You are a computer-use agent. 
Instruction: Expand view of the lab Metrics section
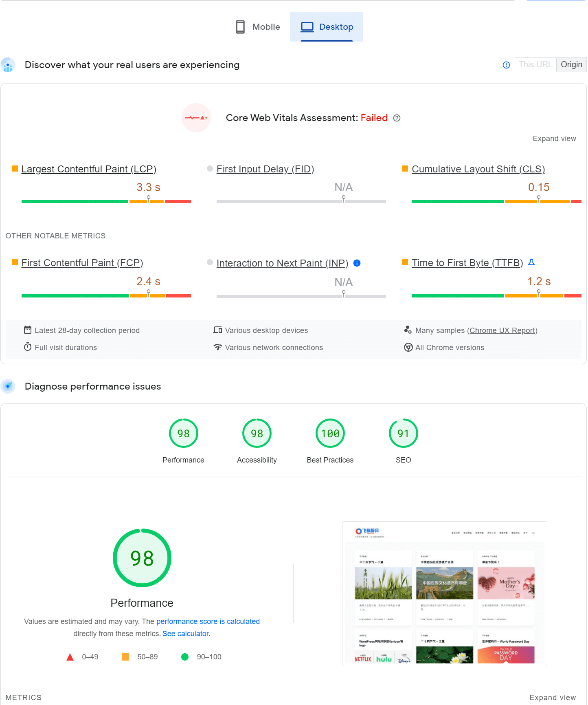pos(553,698)
